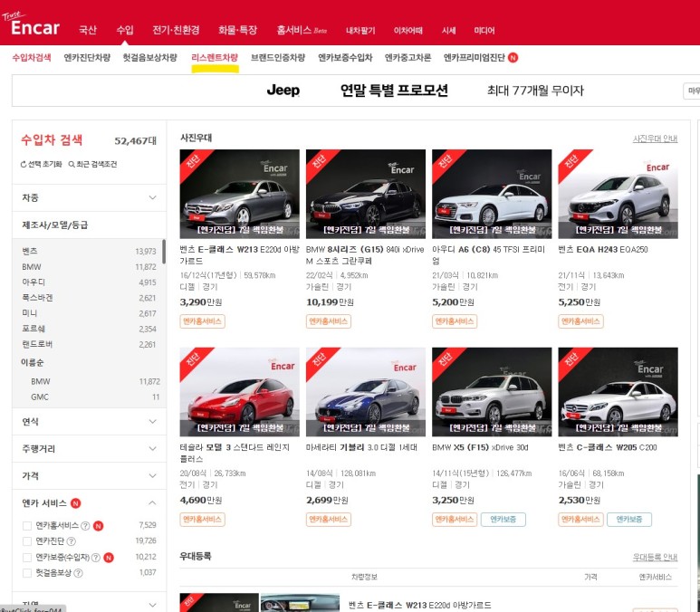Viewport: 700px width, 612px height.
Task: Switch to 엔카중고차론 sub-tab
Action: click(408, 58)
